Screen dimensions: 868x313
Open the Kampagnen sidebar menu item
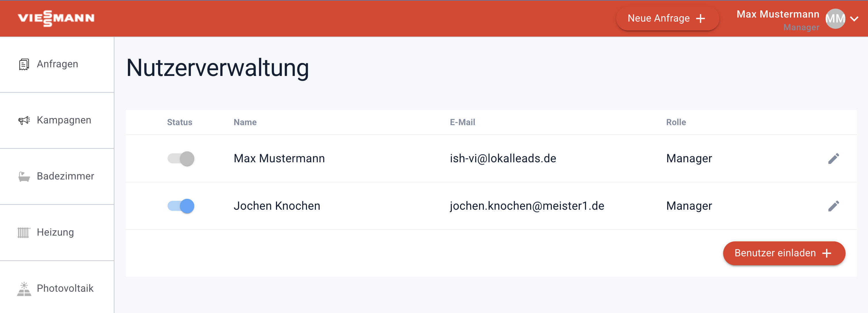[x=64, y=120]
